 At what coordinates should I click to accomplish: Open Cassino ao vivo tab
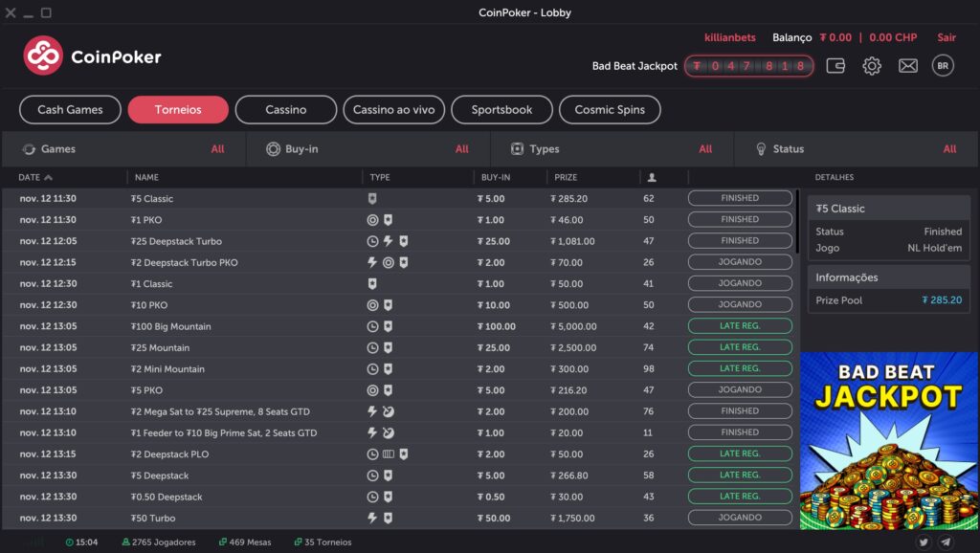point(393,110)
